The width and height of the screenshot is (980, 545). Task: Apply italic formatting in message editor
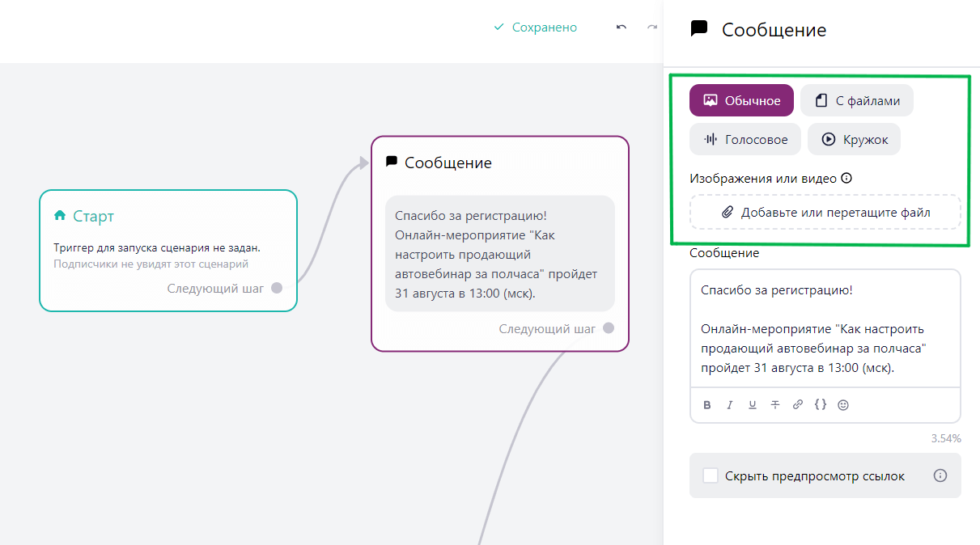pyautogui.click(x=730, y=405)
